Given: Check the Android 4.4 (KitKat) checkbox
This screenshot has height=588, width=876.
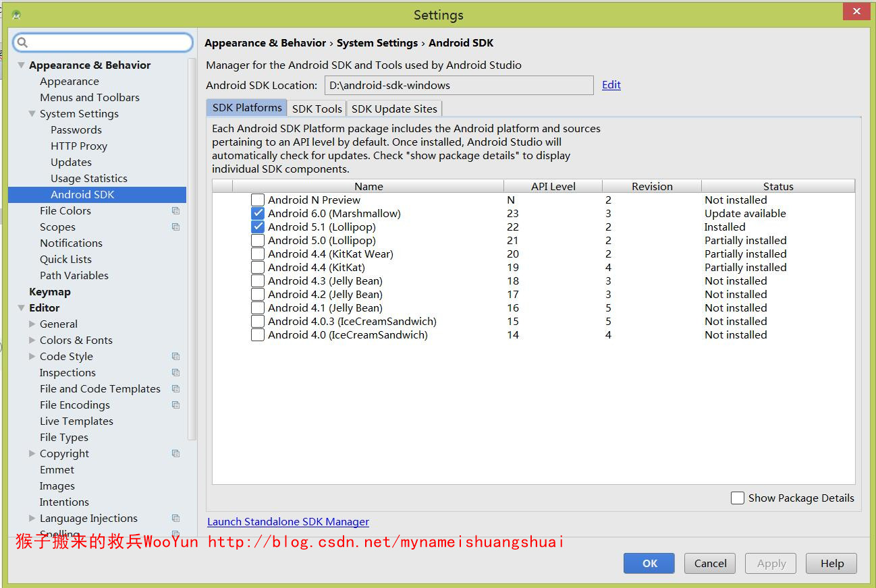Looking at the screenshot, I should 258,267.
